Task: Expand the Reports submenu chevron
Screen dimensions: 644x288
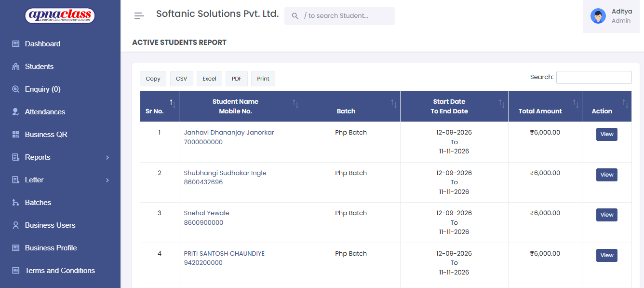Action: point(107,157)
